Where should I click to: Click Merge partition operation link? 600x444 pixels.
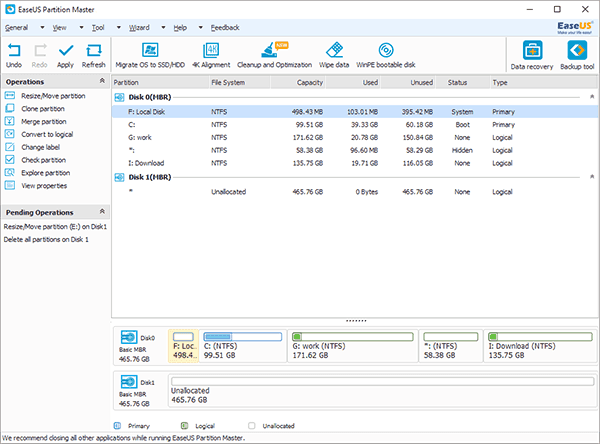click(44, 122)
